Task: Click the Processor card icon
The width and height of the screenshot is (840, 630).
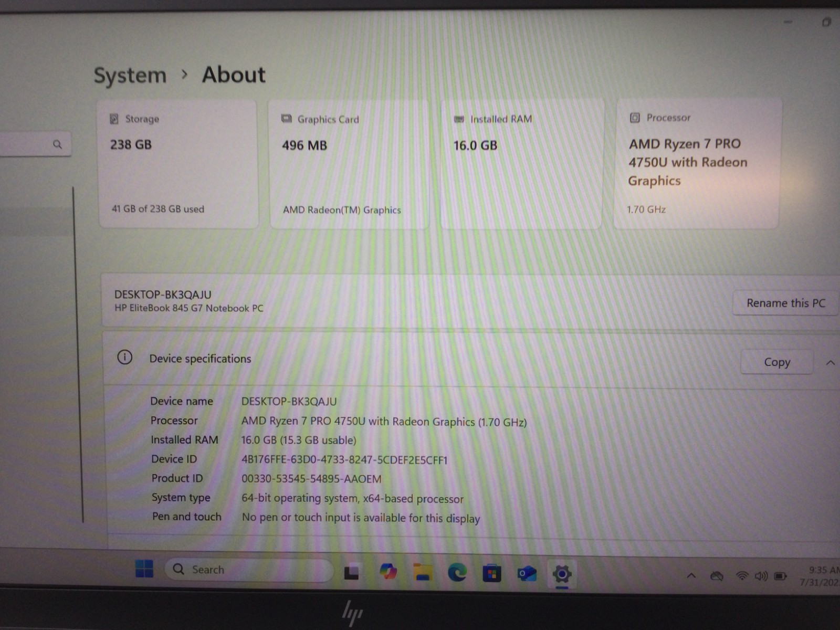Action: (x=635, y=118)
